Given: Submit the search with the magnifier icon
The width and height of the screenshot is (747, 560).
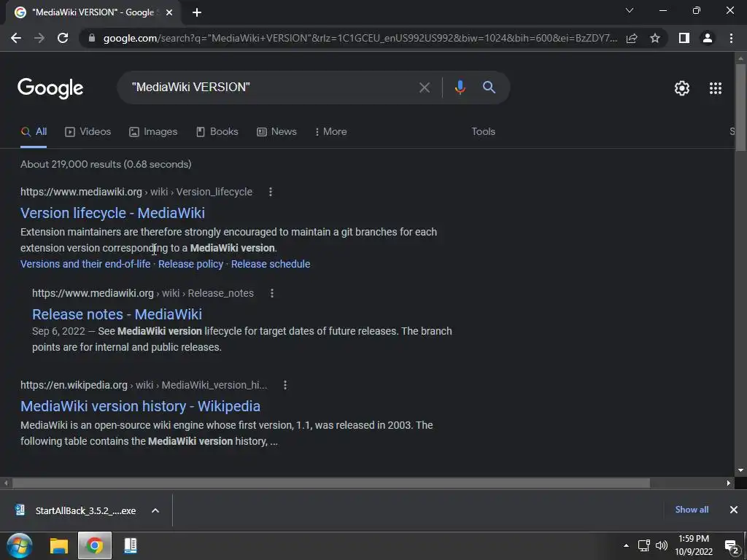Looking at the screenshot, I should pyautogui.click(x=489, y=87).
